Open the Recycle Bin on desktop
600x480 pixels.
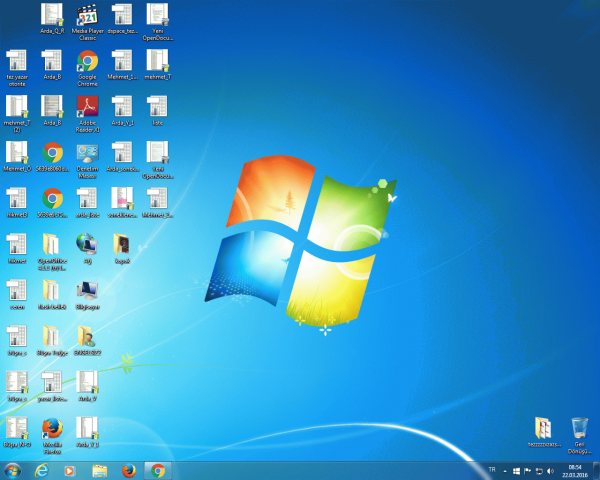579,429
